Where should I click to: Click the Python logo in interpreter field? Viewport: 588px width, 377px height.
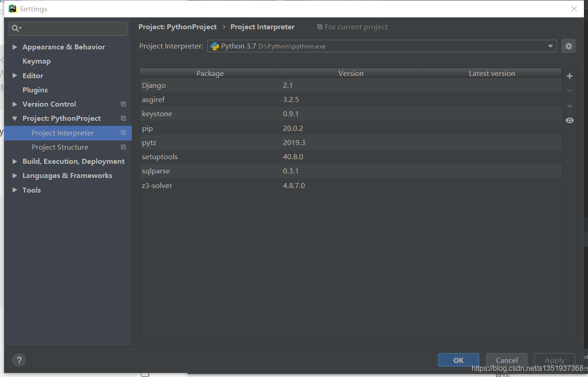coord(214,46)
